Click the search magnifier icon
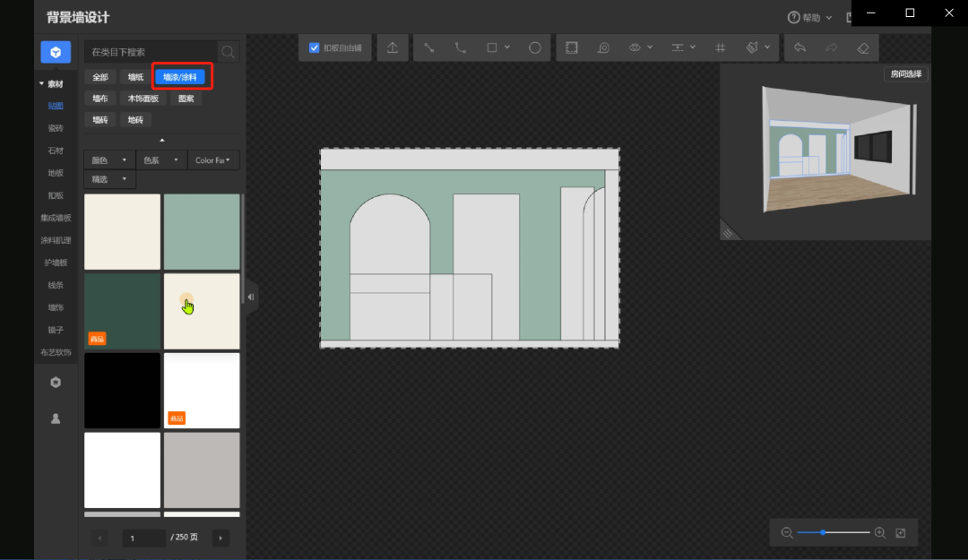 click(228, 53)
